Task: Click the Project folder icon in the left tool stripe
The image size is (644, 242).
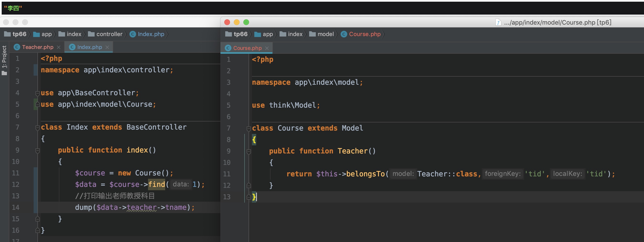Action: 4,73
